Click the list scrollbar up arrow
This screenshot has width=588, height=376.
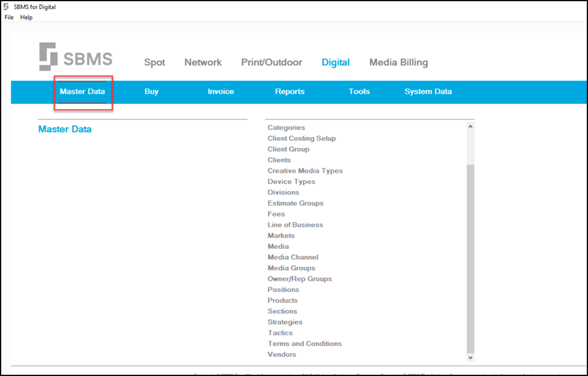click(470, 127)
